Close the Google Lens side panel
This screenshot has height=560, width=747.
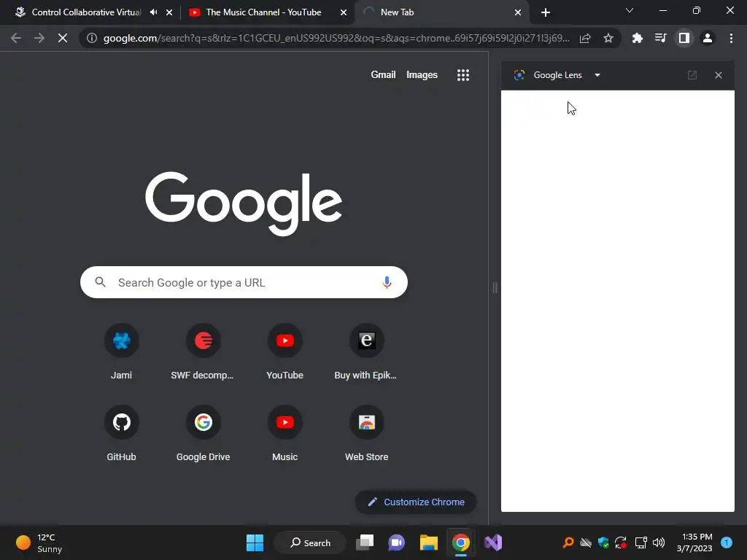click(719, 75)
